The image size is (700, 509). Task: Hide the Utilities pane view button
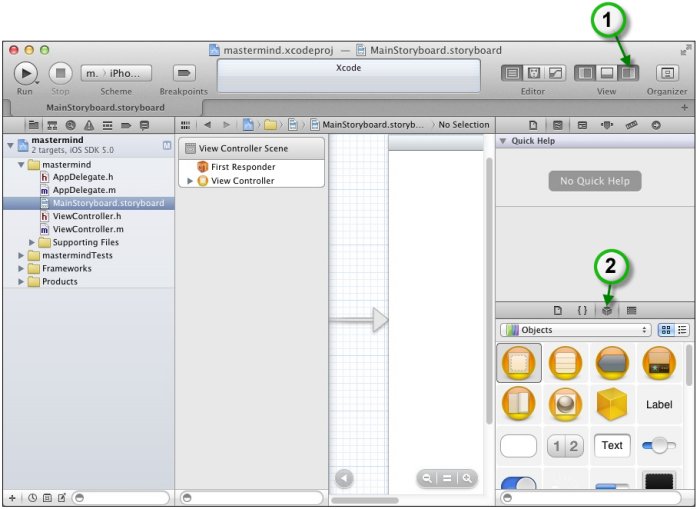coord(628,73)
